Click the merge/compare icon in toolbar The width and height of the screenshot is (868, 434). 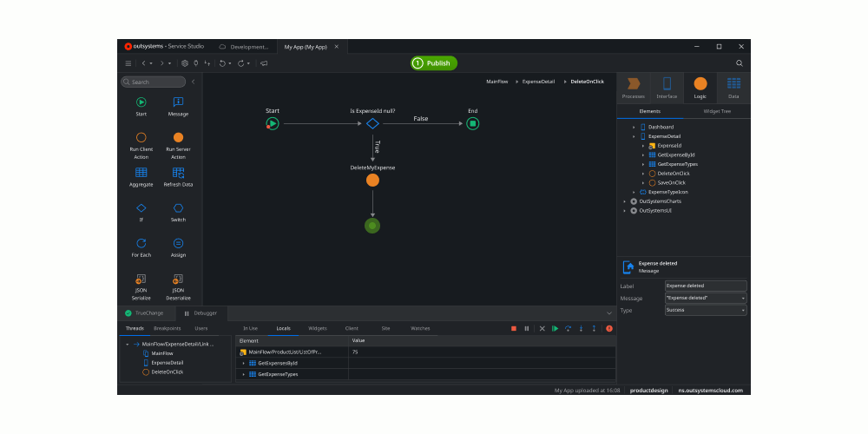point(207,63)
